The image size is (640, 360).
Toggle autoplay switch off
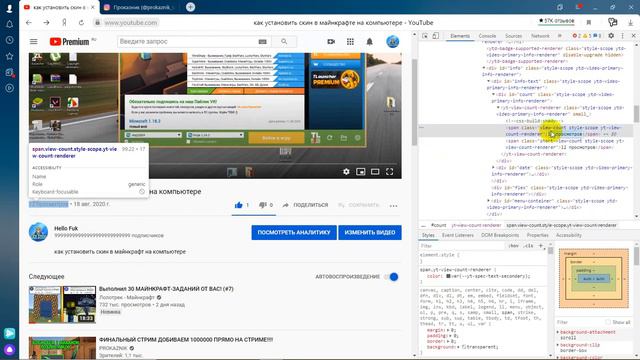coord(391,277)
